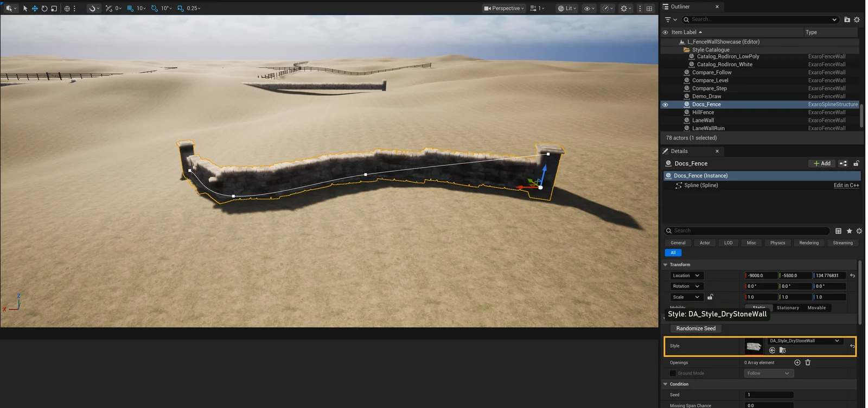
Task: Choose the Translate move gizmo tool
Action: [x=35, y=8]
